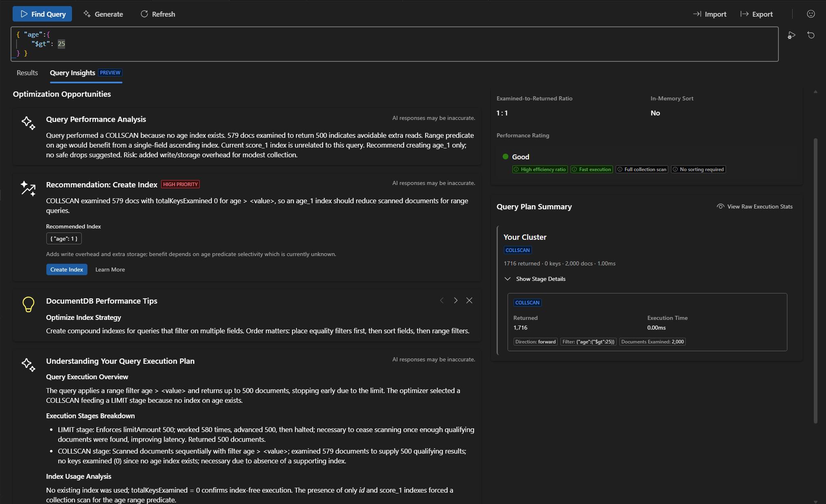Screen dimensions: 826x504
Task: Run the query using the play icon beside the editor
Action: (x=791, y=35)
